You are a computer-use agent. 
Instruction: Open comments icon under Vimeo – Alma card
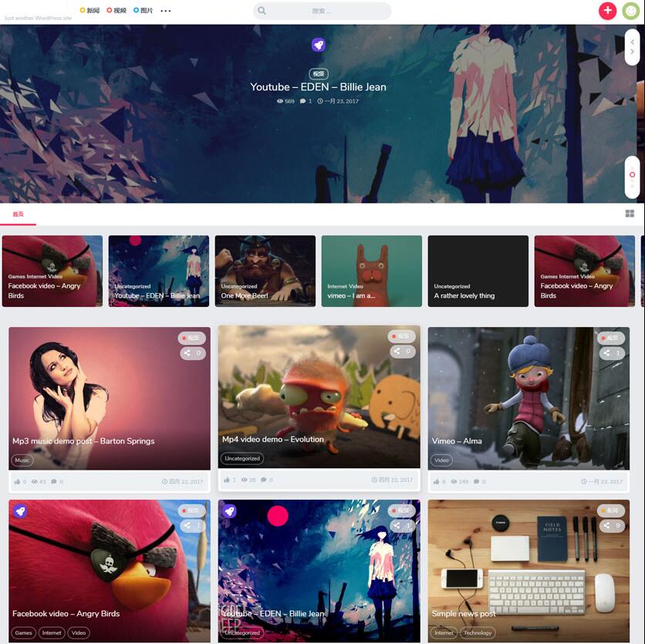[x=476, y=481]
